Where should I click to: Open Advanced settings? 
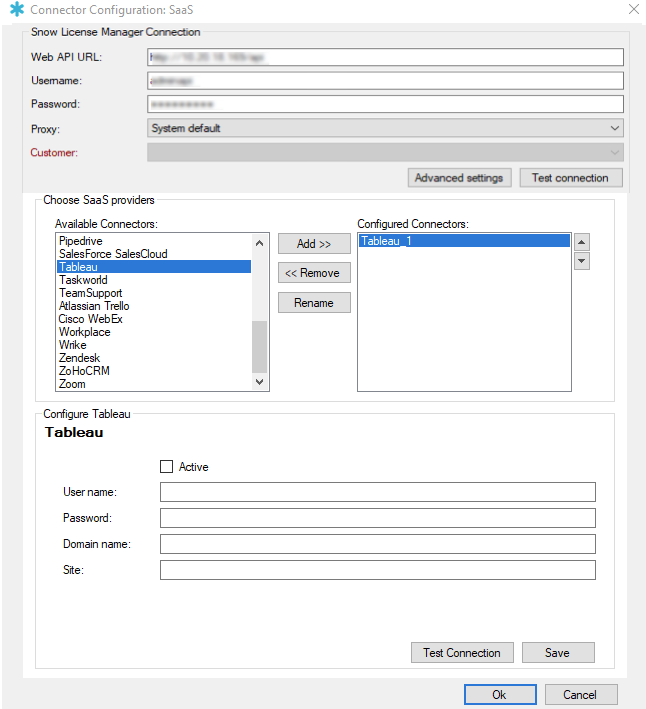[x=459, y=178]
